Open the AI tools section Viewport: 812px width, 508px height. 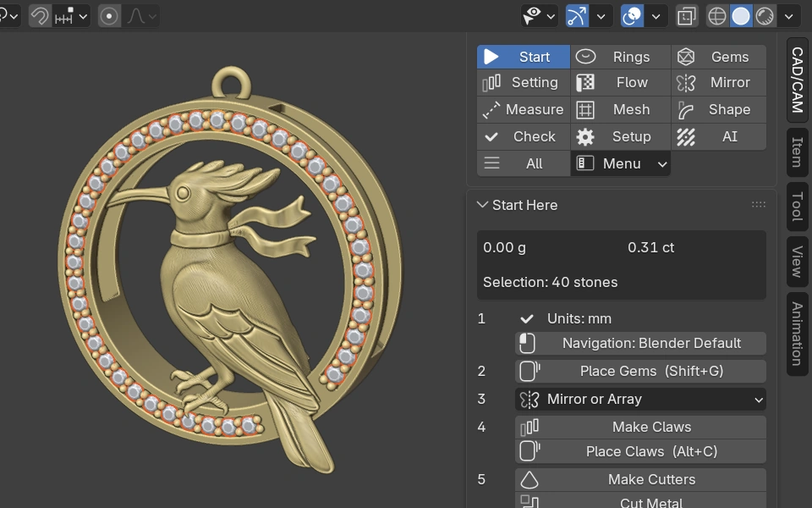[719, 137]
